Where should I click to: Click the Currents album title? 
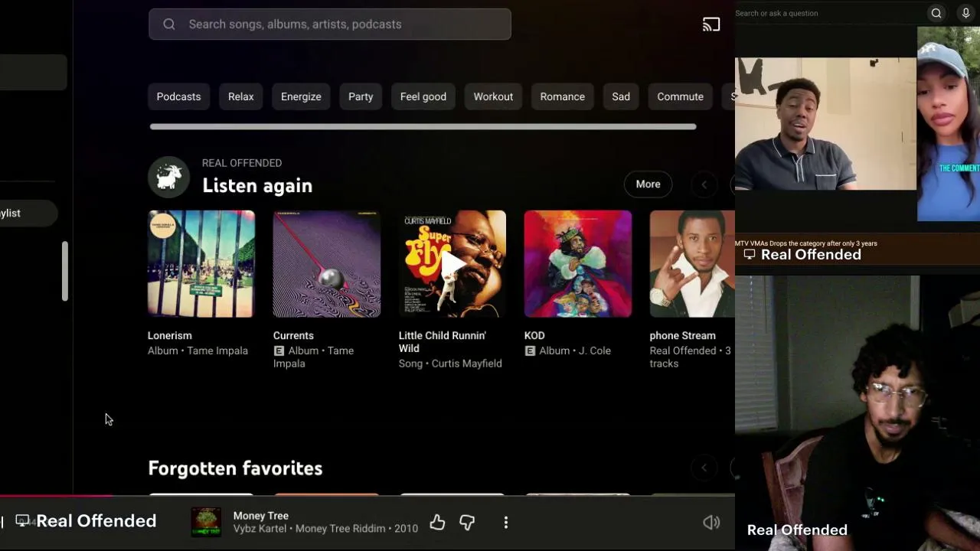click(x=293, y=335)
